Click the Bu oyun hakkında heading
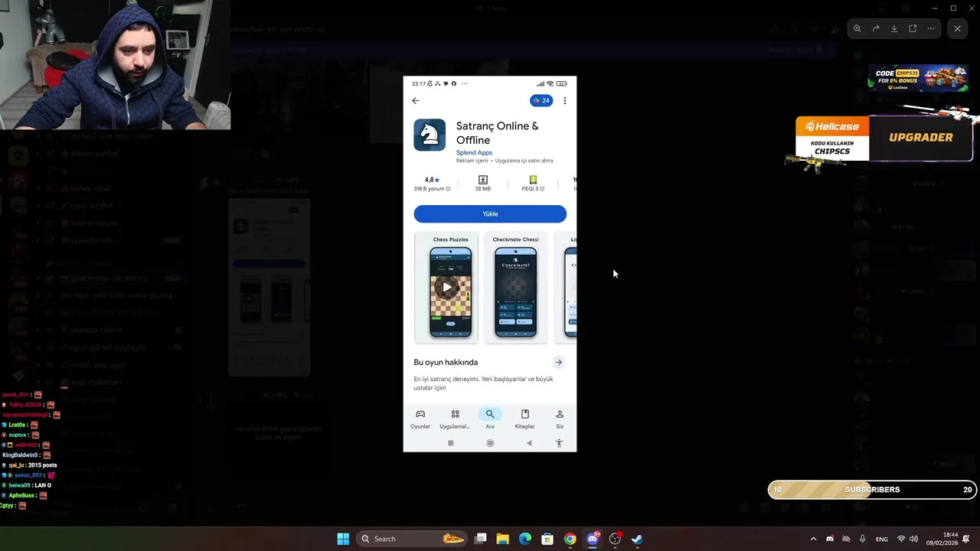 point(446,362)
